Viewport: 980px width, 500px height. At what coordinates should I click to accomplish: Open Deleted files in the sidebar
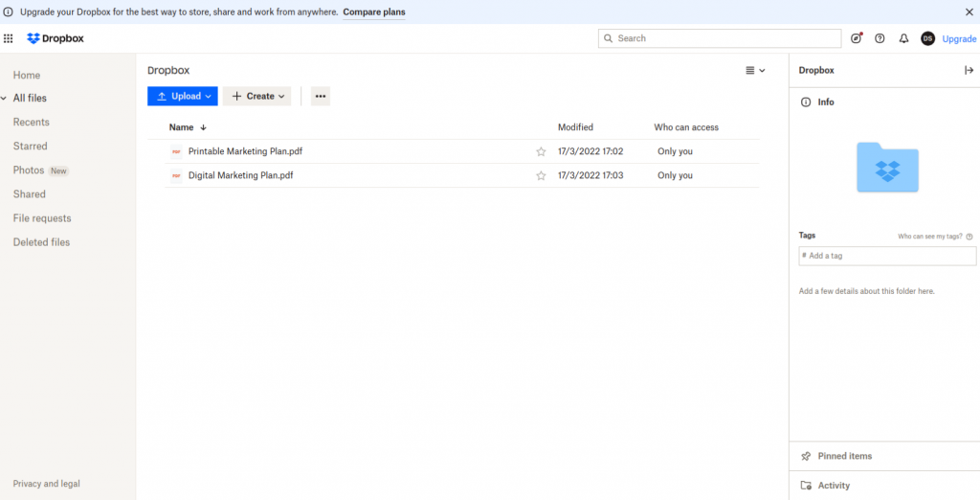pos(41,242)
